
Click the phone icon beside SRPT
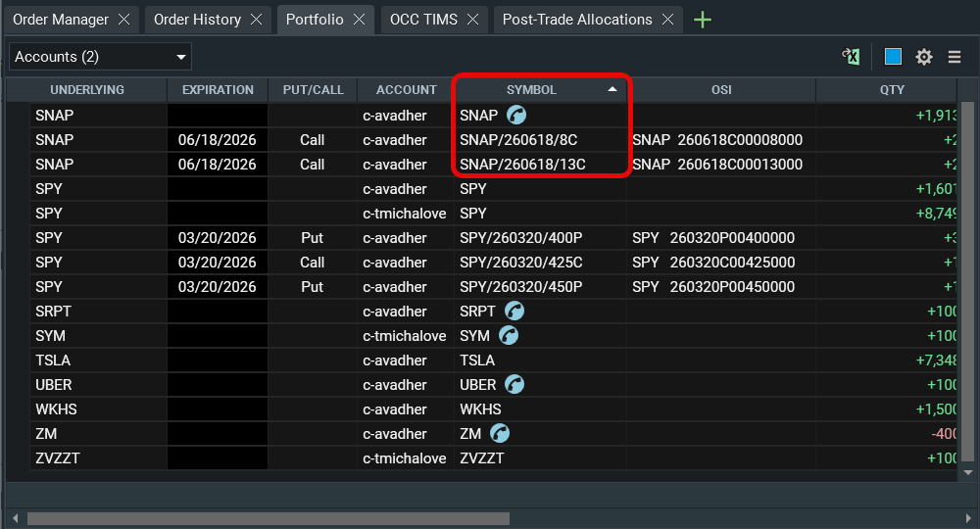click(514, 312)
